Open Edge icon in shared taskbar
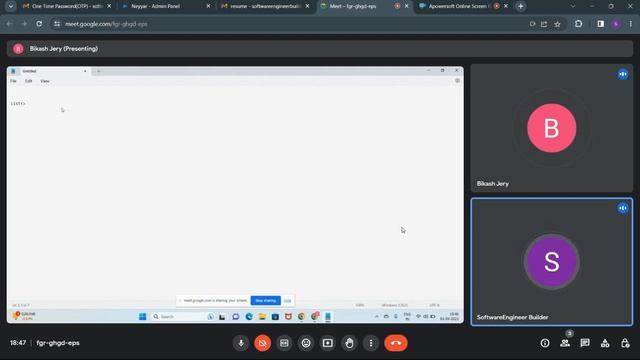The width and height of the screenshot is (640, 360). coord(249,316)
